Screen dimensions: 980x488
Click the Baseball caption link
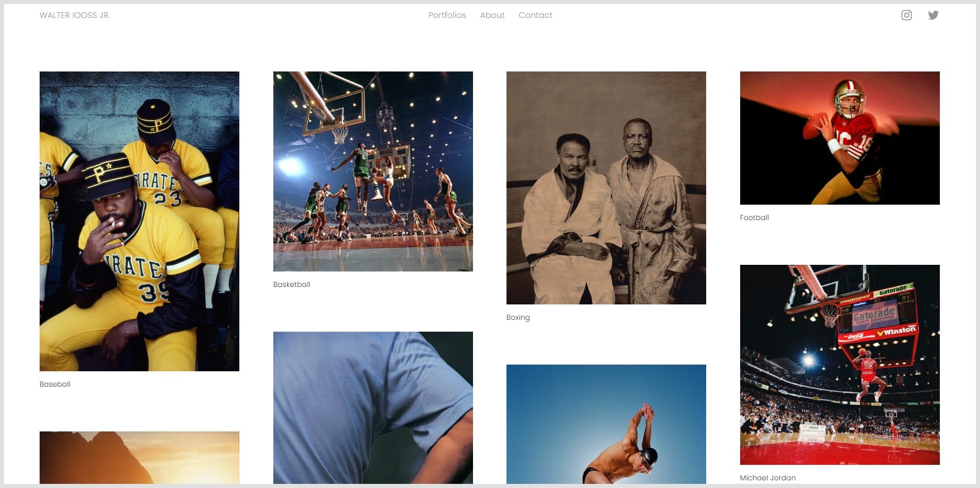pos(55,384)
